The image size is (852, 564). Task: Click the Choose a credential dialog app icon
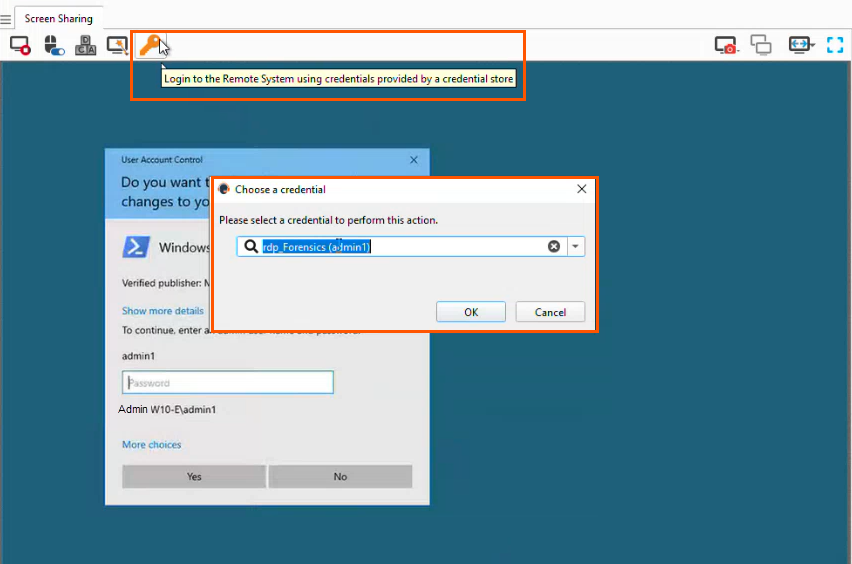pyautogui.click(x=224, y=189)
